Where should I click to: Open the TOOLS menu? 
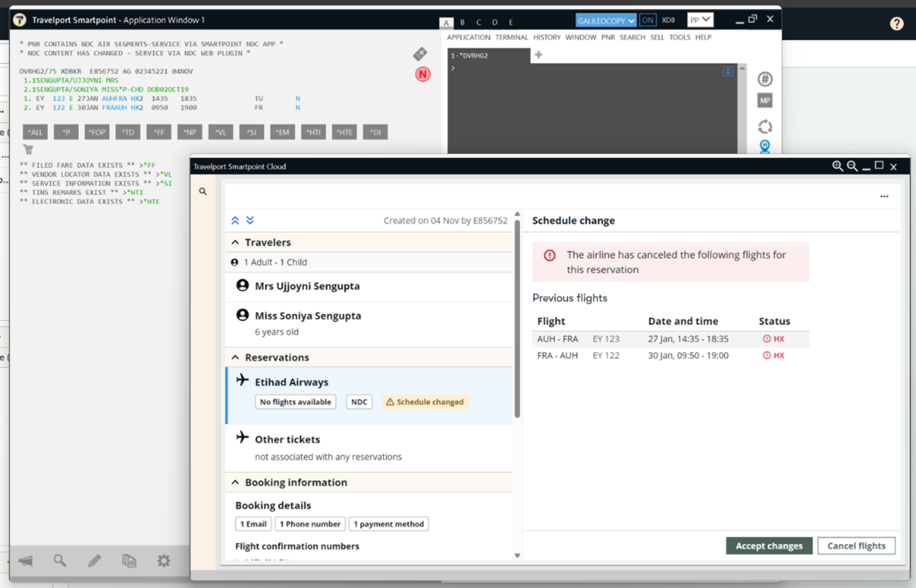[679, 37]
